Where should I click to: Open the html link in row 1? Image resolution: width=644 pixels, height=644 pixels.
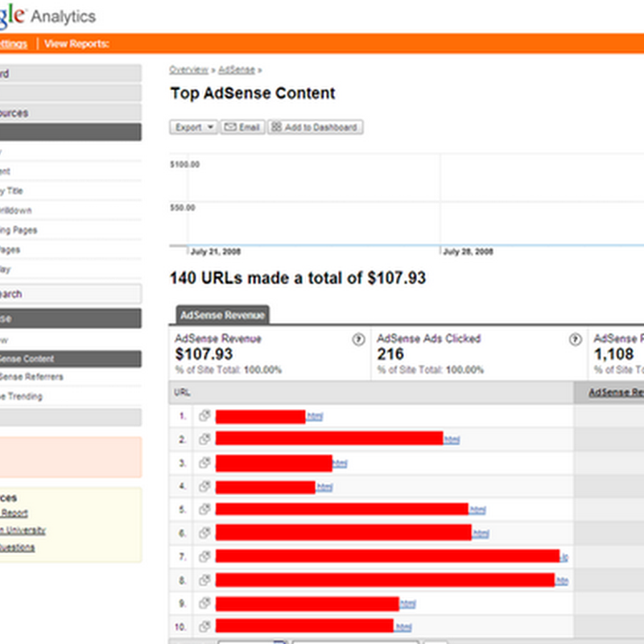pyautogui.click(x=315, y=416)
